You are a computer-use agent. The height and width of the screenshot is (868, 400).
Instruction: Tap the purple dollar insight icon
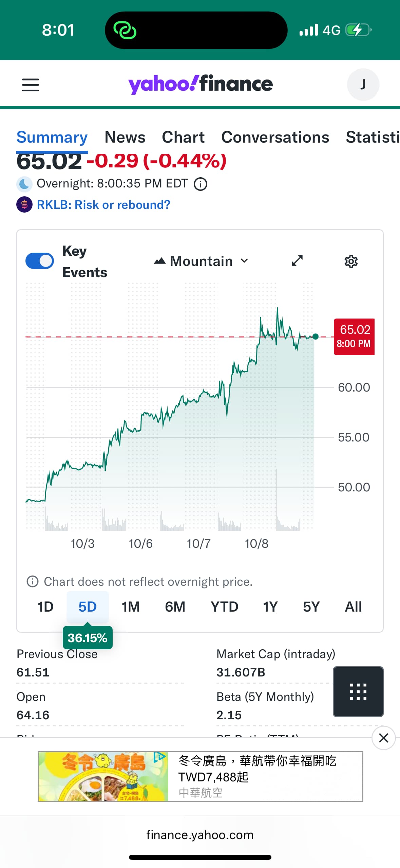(x=24, y=205)
